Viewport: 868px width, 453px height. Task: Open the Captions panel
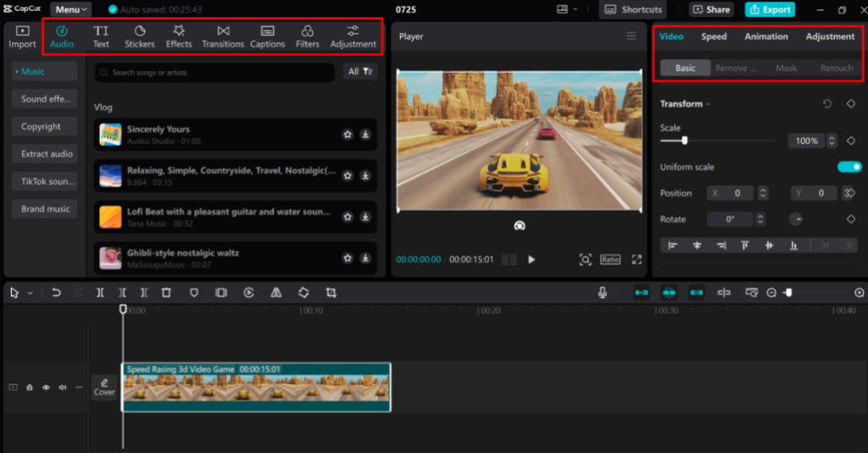coord(267,37)
